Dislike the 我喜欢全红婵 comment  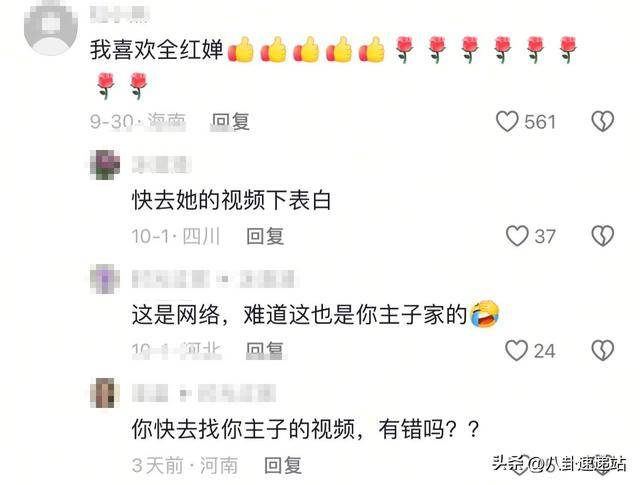click(x=602, y=121)
